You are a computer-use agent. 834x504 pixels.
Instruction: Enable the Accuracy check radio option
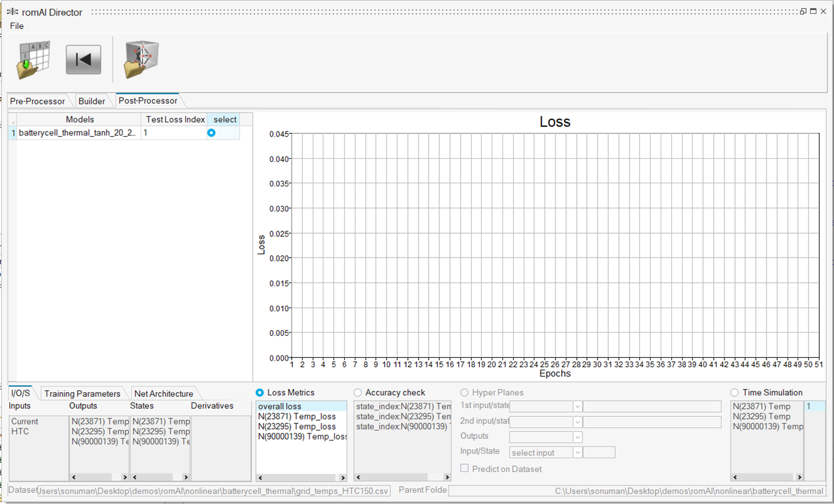[x=358, y=393]
